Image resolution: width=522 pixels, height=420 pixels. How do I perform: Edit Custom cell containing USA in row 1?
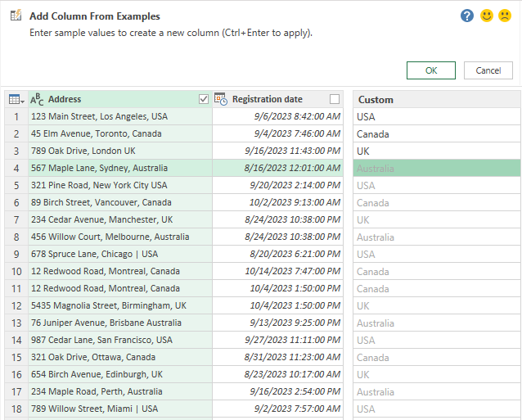pyautogui.click(x=436, y=116)
